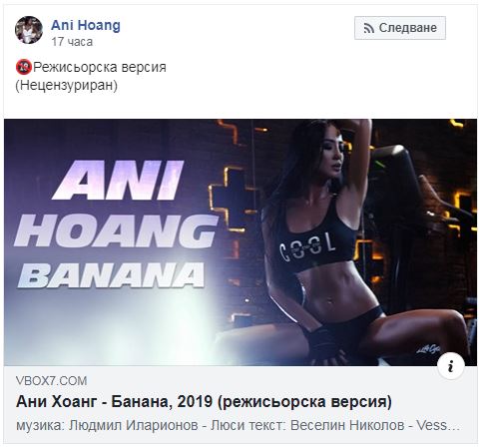Screen dimensions: 487x448
Task: Open Ани Хоанг - Банана, 2019 title link
Action: (x=204, y=402)
